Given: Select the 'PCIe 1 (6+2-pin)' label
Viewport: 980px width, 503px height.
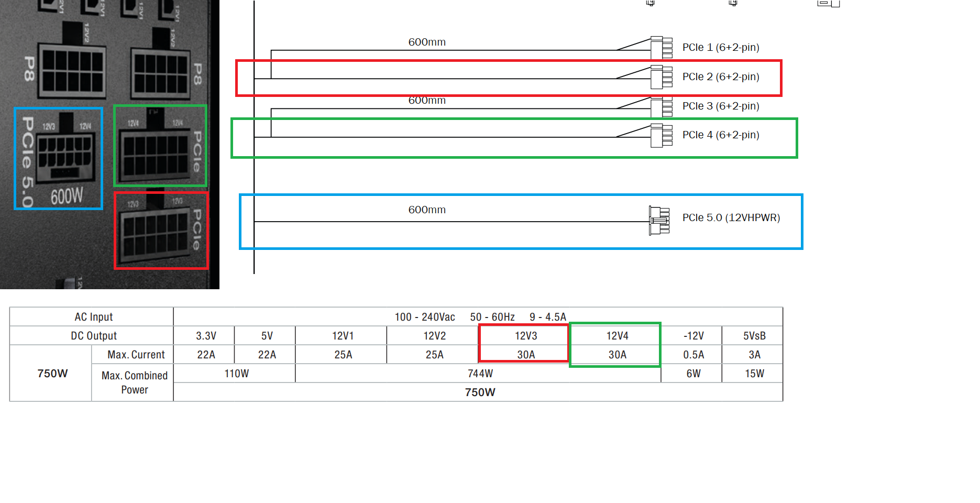Looking at the screenshot, I should [721, 47].
